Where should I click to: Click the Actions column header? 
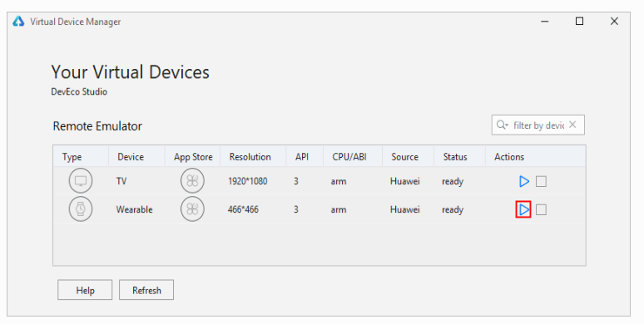[535, 157]
